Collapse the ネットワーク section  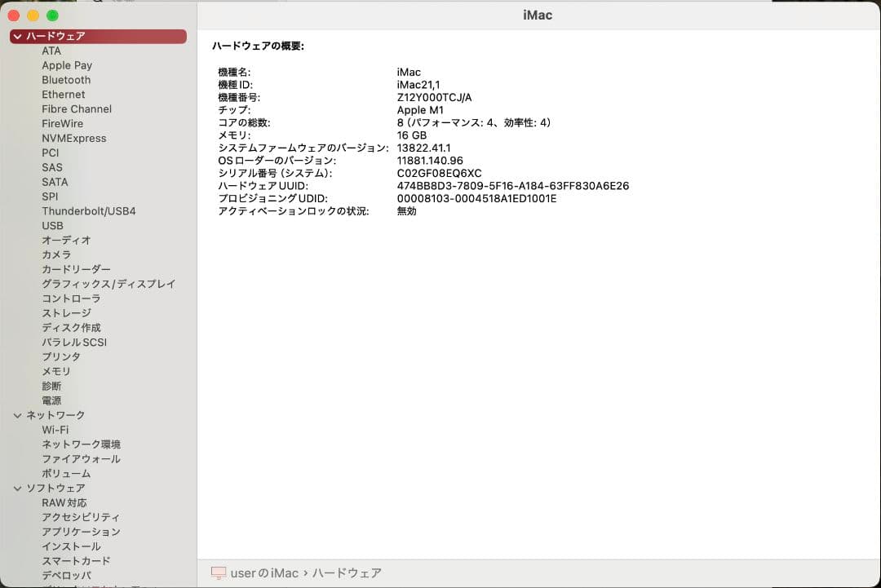pos(18,415)
